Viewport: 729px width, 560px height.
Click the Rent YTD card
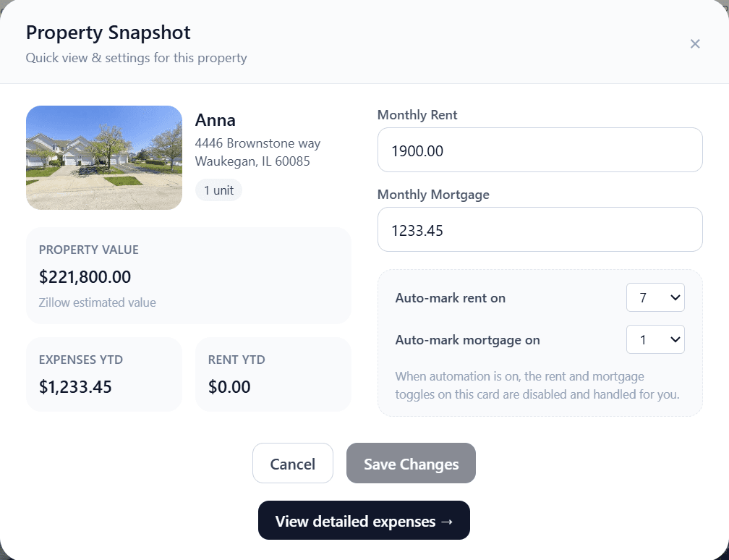tap(273, 374)
